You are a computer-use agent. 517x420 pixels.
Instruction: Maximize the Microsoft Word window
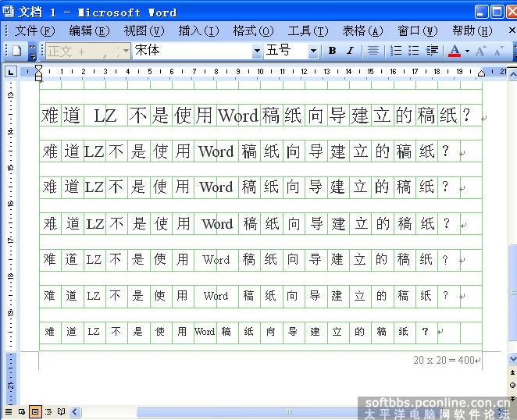click(497, 12)
